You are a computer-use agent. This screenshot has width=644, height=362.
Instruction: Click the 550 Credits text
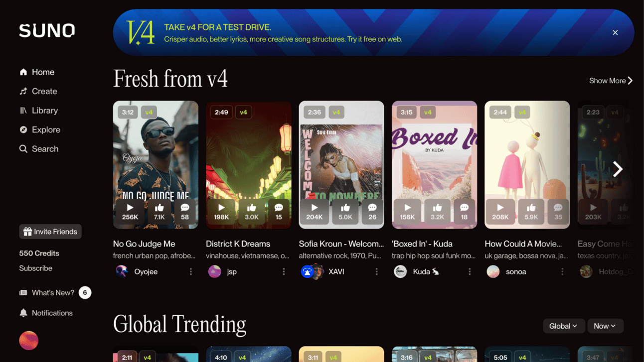(39, 253)
